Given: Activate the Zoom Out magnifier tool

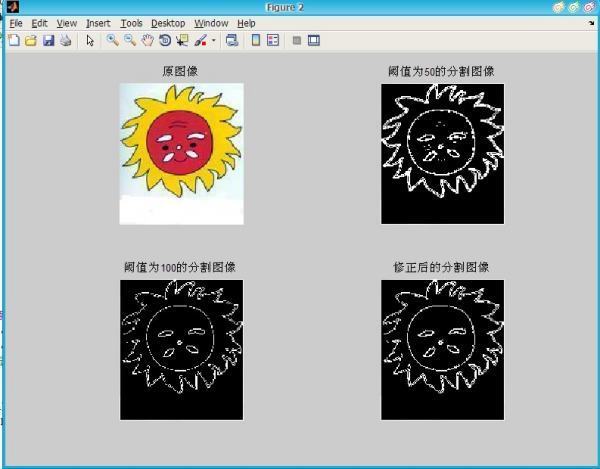Looking at the screenshot, I should [130, 40].
